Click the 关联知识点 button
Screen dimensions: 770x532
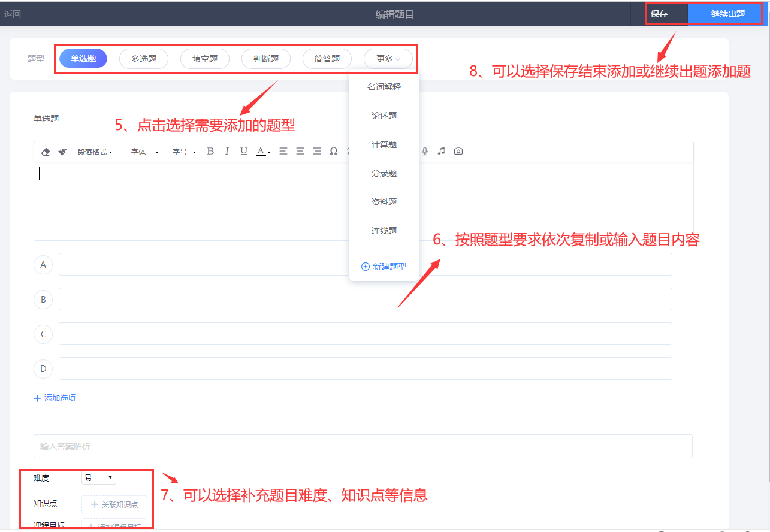pos(114,504)
